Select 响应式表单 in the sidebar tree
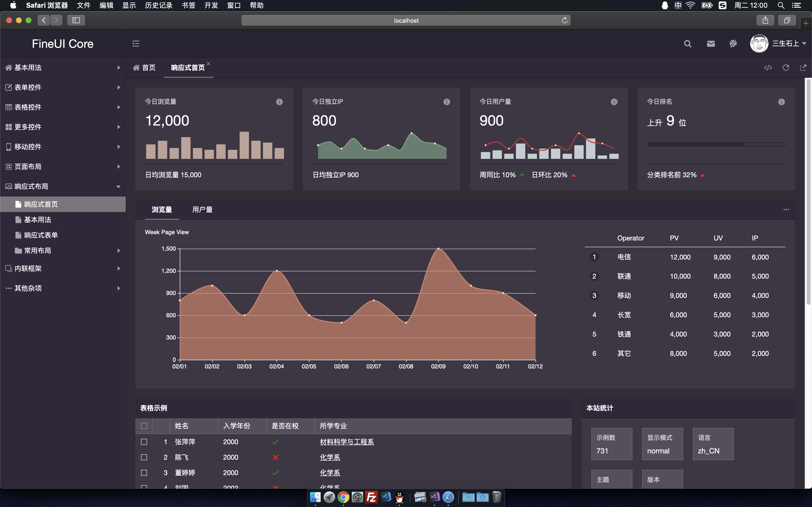Image resolution: width=812 pixels, height=507 pixels. click(41, 235)
